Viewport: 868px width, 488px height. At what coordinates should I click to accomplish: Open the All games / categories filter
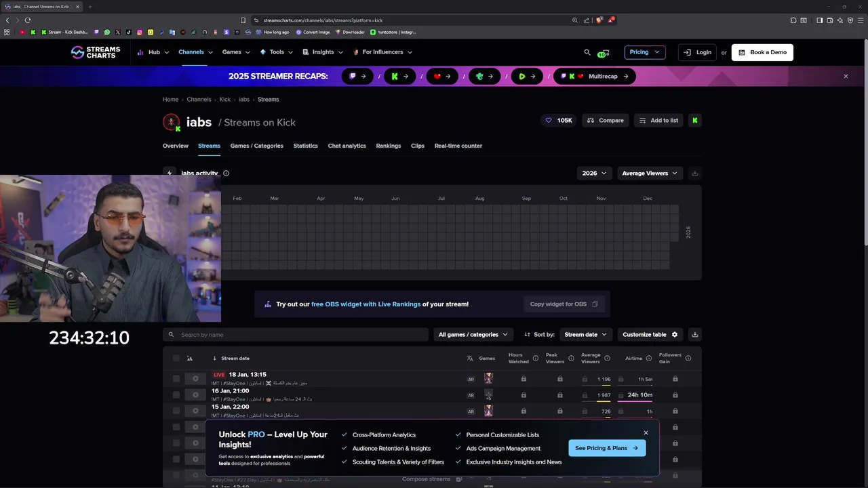[x=473, y=335]
